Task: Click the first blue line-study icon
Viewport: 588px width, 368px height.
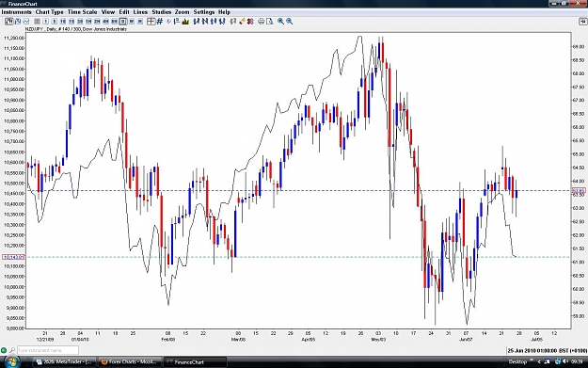Action: tap(196, 22)
